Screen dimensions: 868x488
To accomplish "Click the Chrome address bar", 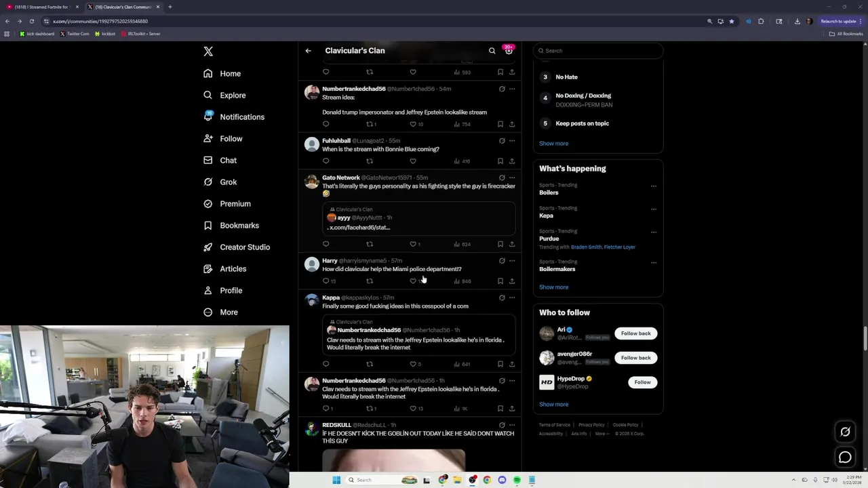I will click(373, 21).
